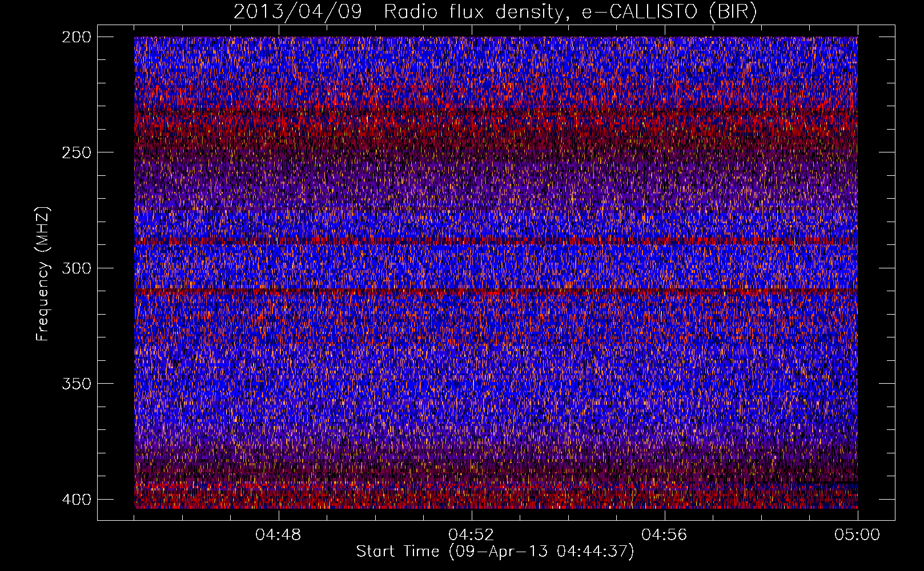Image resolution: width=924 pixels, height=571 pixels.
Task: Click the 400 frequency tick label
Action: 76,500
